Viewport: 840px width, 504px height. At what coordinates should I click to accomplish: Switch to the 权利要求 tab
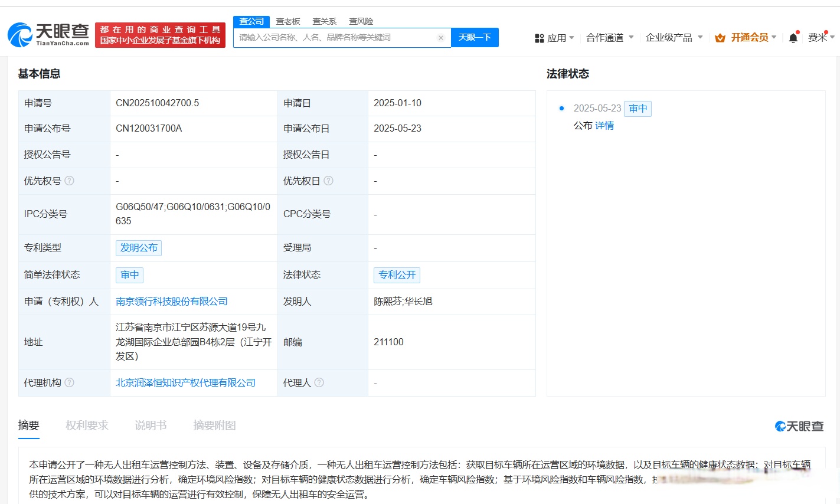pyautogui.click(x=87, y=426)
